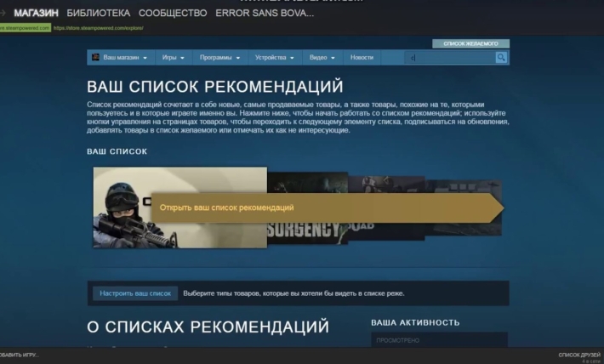Click the Настроить ваш список button
604x364 pixels.
(x=135, y=293)
